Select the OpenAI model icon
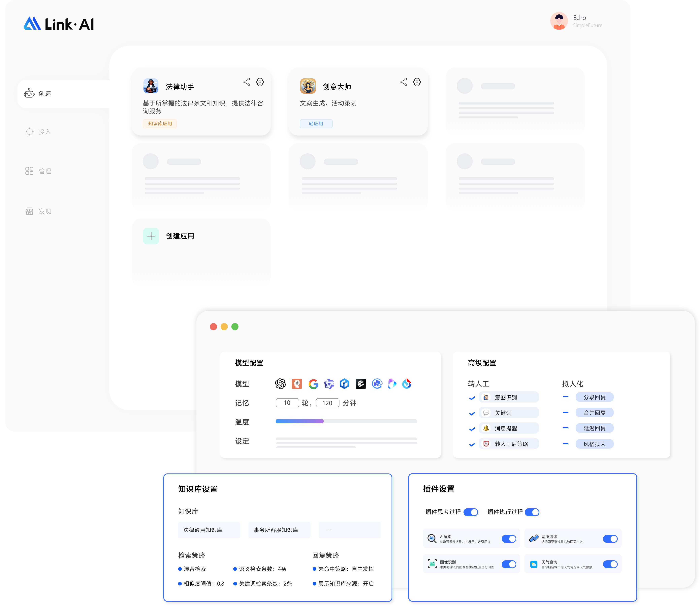Viewport: 700px width, 606px height. 280,383
